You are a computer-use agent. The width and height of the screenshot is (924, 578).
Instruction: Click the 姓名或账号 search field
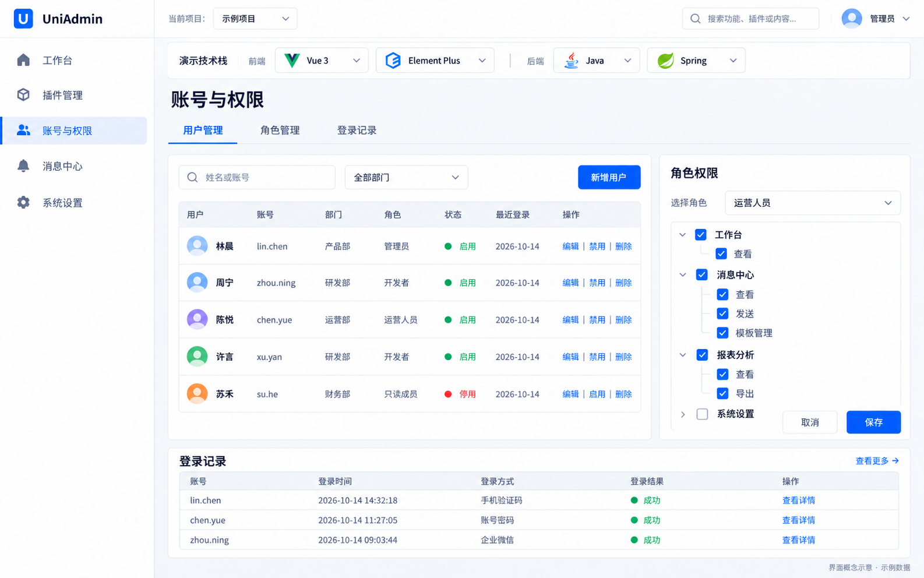pos(257,177)
